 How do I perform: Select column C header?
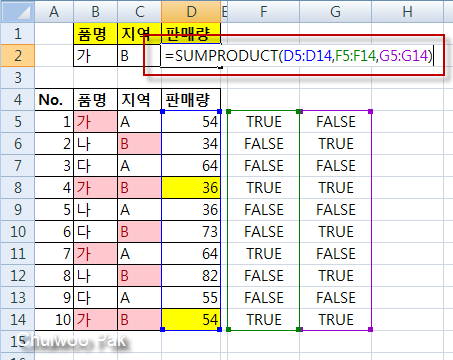[139, 12]
